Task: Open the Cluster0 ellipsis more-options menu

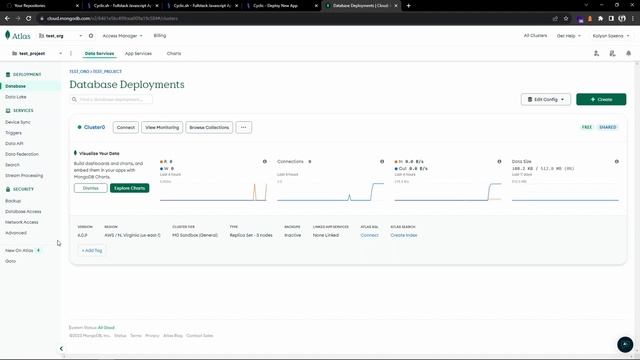Action: (243, 127)
